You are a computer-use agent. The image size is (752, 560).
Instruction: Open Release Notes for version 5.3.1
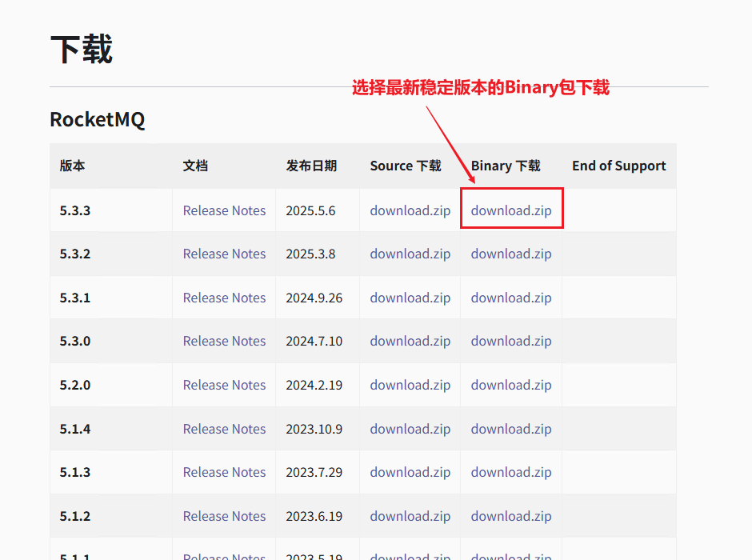point(224,298)
